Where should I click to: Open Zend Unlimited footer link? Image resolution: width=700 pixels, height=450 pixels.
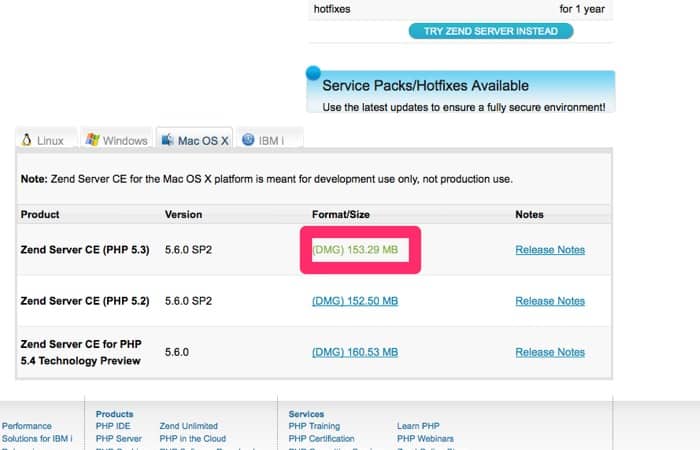pos(189,426)
